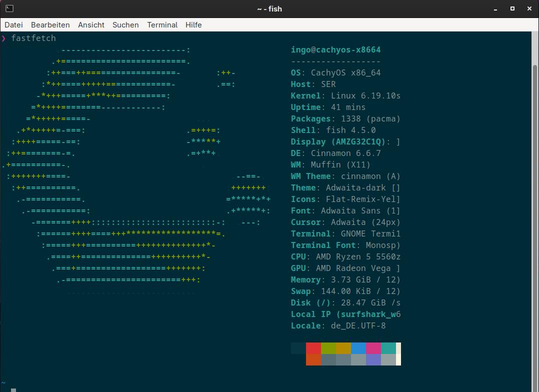The height and width of the screenshot is (392, 539).
Task: Open the Datei menu
Action: 13,24
